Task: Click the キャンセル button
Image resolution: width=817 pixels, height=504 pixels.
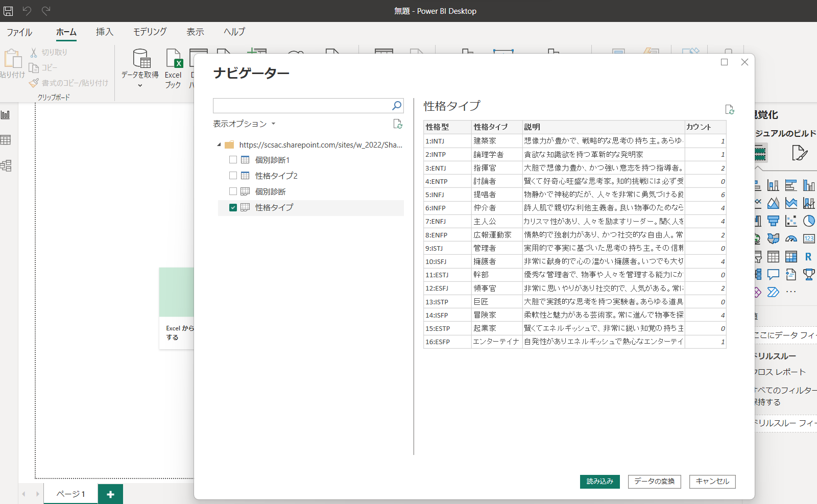Action: click(x=712, y=482)
